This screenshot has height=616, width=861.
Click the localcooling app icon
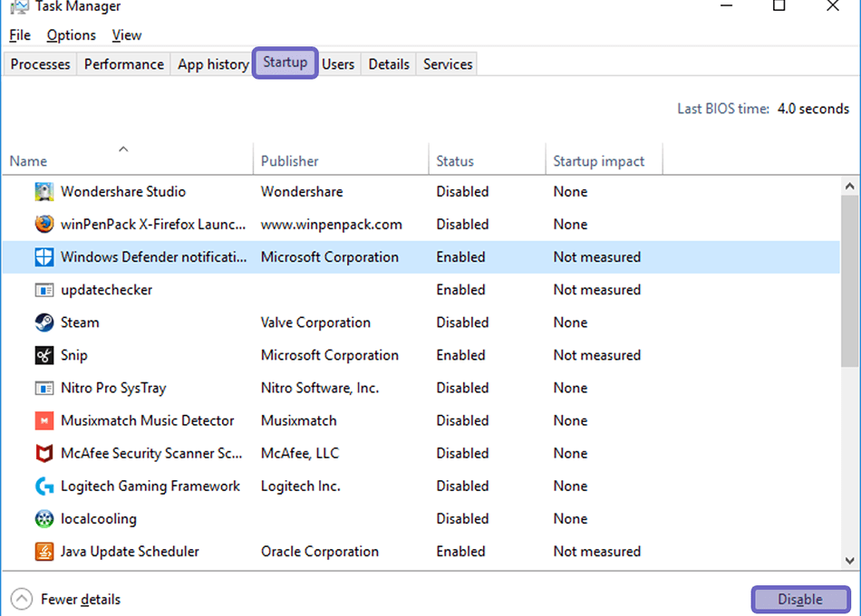point(44,519)
